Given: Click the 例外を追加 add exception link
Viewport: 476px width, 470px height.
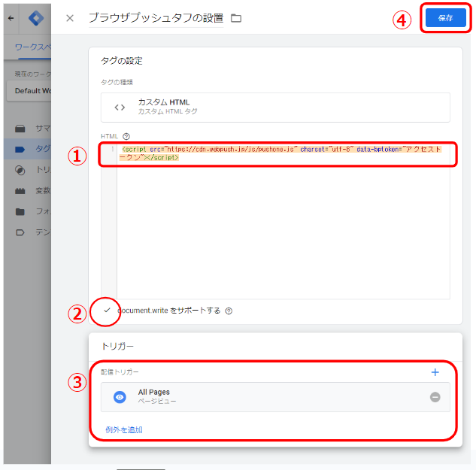Looking at the screenshot, I should click(x=124, y=430).
